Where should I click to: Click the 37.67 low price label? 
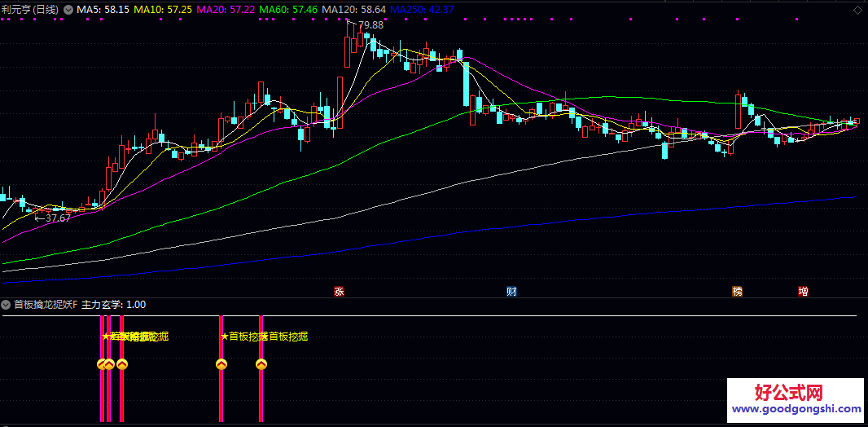click(58, 218)
